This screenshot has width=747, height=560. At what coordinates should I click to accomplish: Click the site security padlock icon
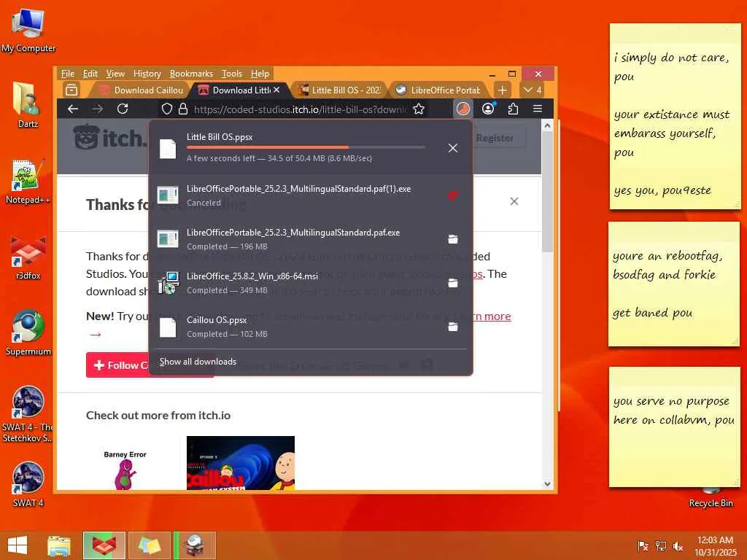(183, 109)
